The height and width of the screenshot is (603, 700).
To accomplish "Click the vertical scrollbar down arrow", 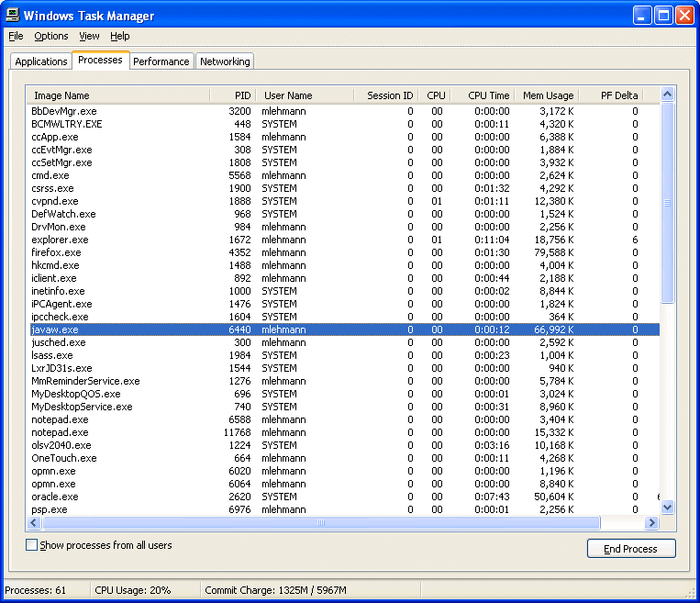I will [x=667, y=508].
